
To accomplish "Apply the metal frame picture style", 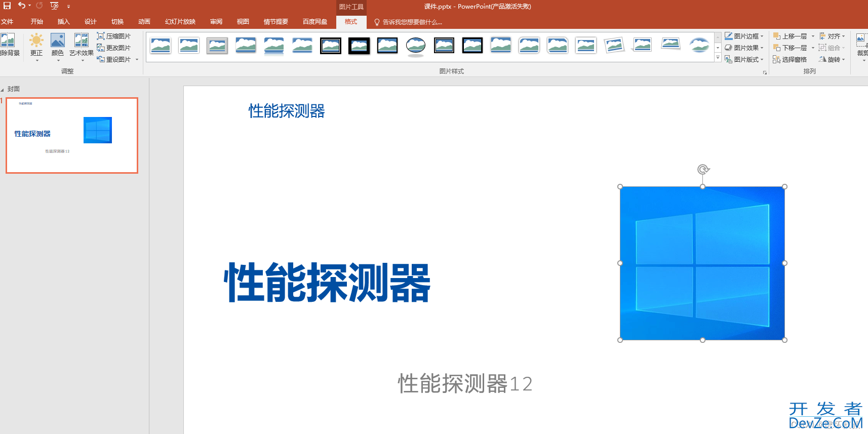I will click(217, 46).
